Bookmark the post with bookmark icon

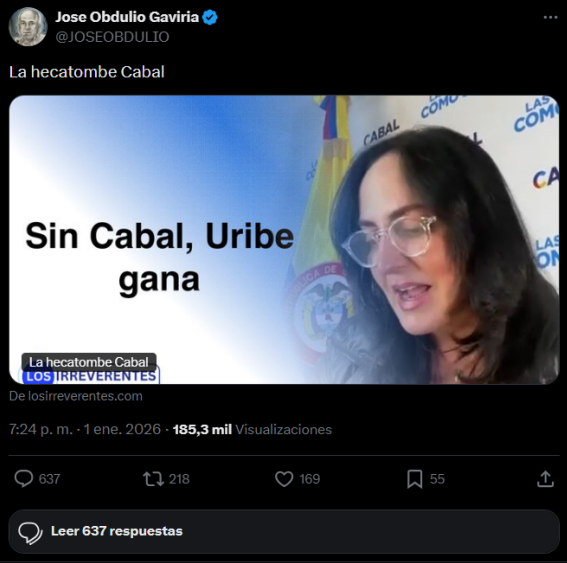414,479
